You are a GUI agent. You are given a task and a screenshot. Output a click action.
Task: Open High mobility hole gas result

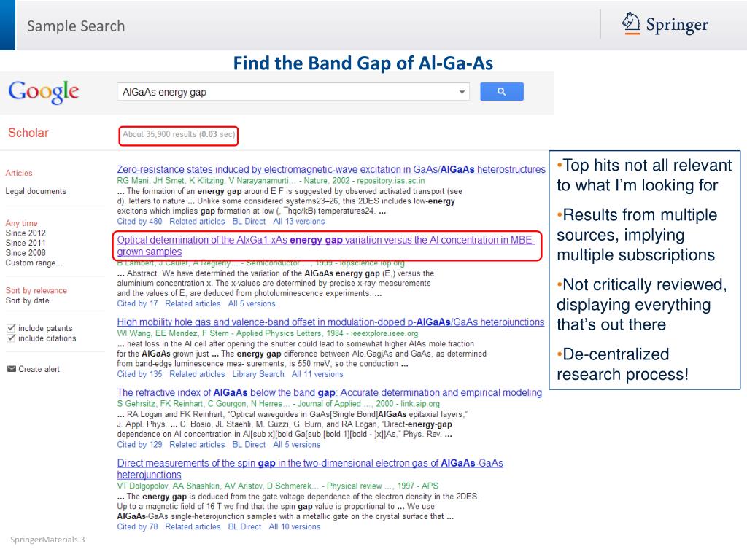coord(330,322)
